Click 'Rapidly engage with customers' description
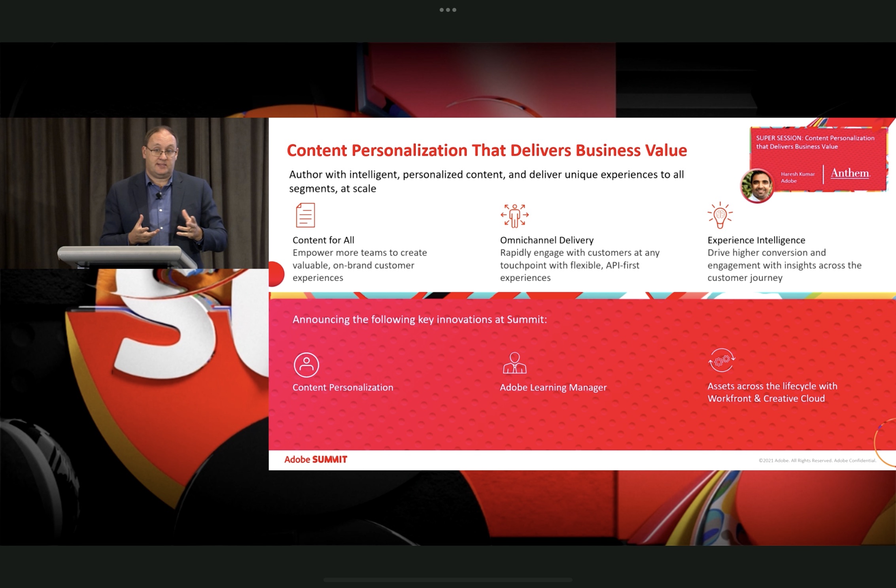This screenshot has height=588, width=896. coord(580,265)
